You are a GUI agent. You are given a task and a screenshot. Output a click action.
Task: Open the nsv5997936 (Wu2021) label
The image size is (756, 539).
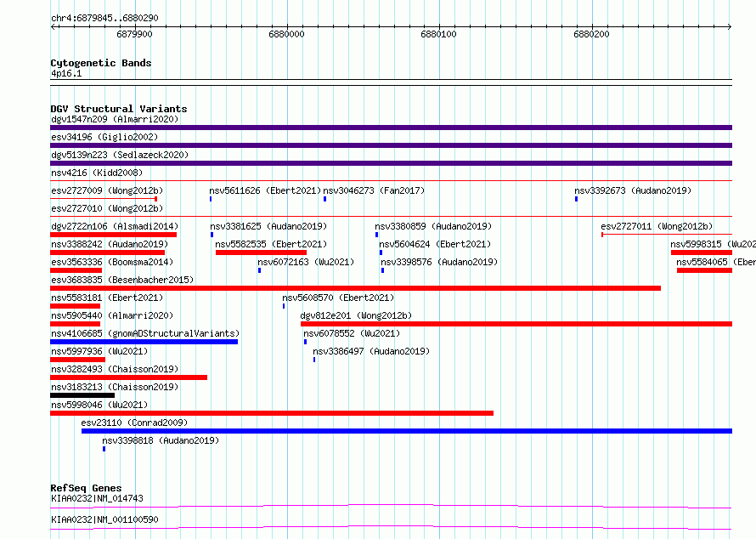click(x=99, y=351)
